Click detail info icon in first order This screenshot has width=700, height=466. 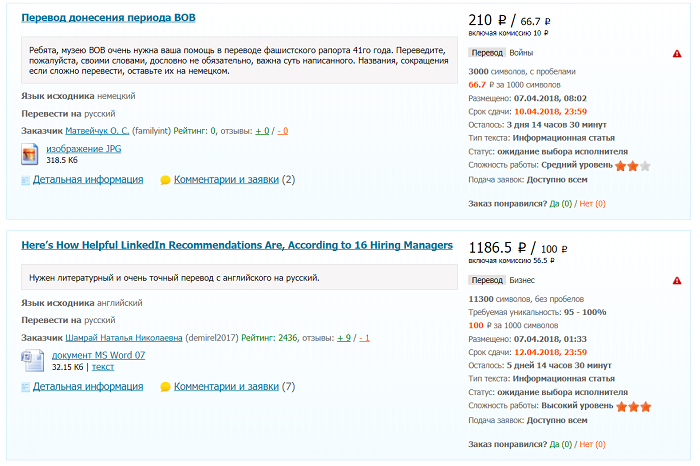tap(25, 180)
